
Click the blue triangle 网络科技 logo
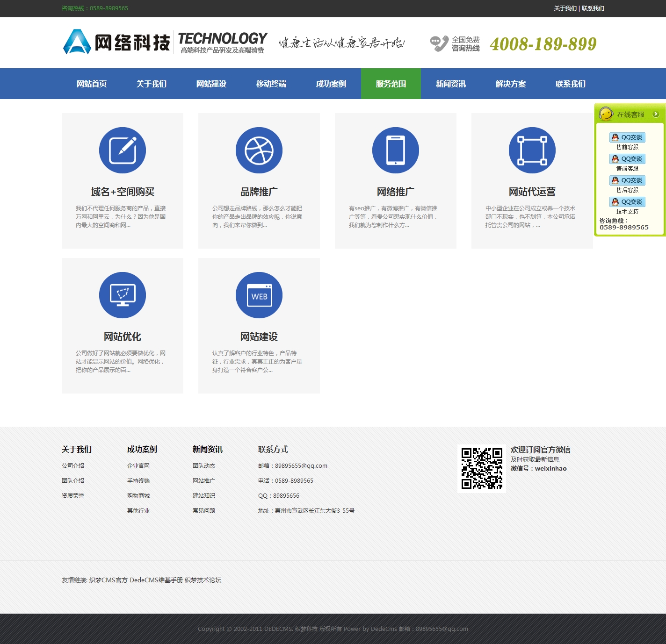(x=77, y=42)
